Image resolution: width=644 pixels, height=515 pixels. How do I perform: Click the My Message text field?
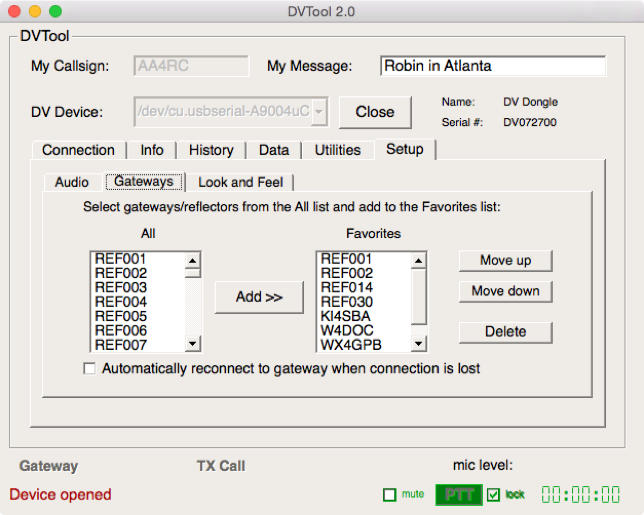click(492, 66)
